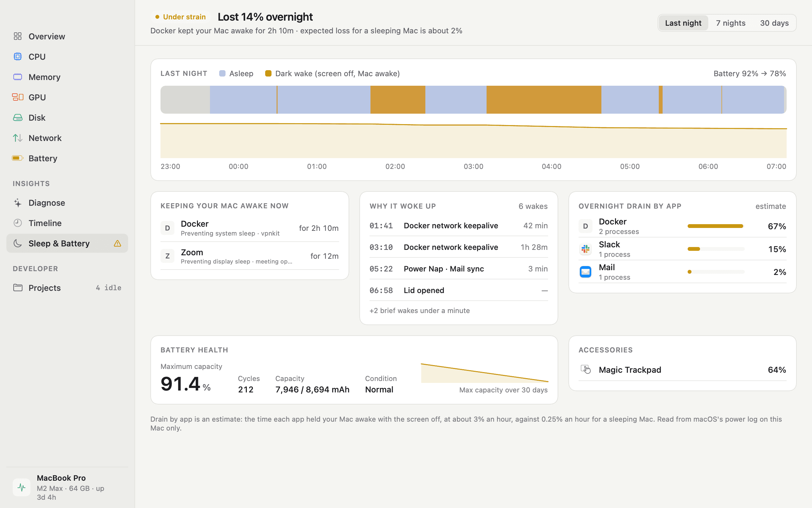This screenshot has height=508, width=812.
Task: Click the Diagnose sparkle icon
Action: coord(18,203)
